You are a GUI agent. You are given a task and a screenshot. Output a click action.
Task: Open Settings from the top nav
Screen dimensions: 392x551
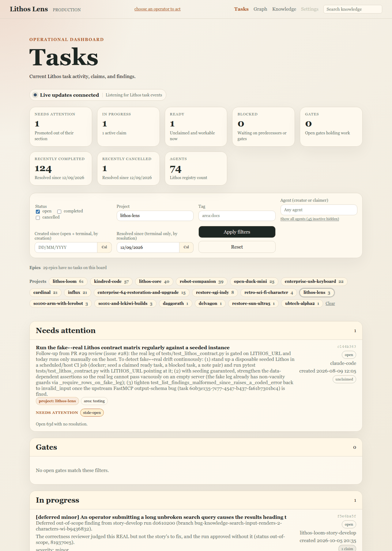(x=310, y=9)
